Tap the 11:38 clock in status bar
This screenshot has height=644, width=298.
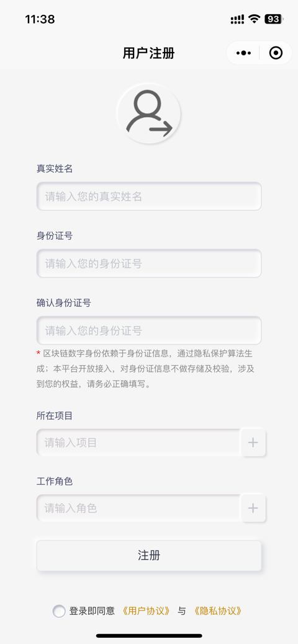pos(40,19)
